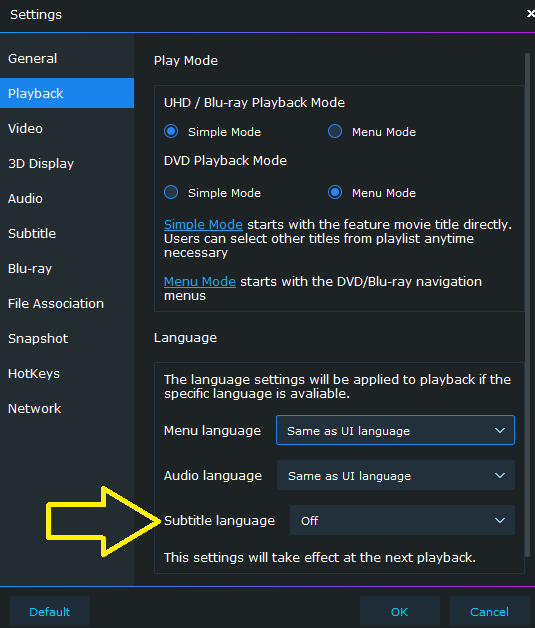Click the Simple Mode hyperlink in the description
535x628 pixels.
point(203,224)
